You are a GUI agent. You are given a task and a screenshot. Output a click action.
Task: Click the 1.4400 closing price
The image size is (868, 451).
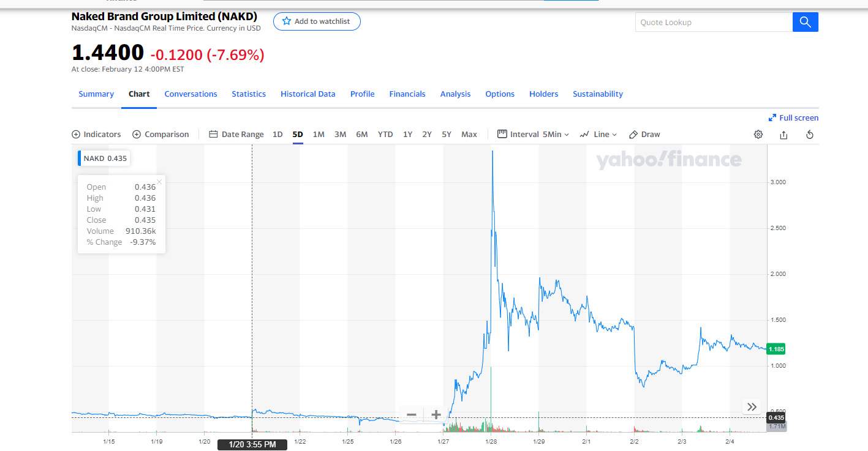click(x=108, y=53)
